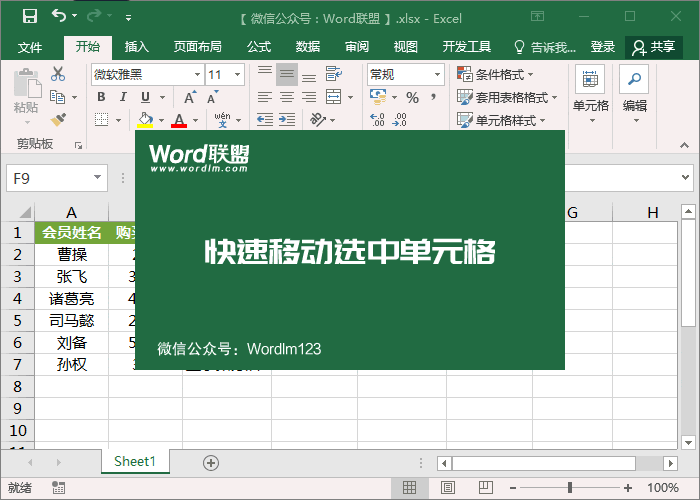Switch to the 页面布局 tab
This screenshot has width=700, height=500.
pos(197,47)
